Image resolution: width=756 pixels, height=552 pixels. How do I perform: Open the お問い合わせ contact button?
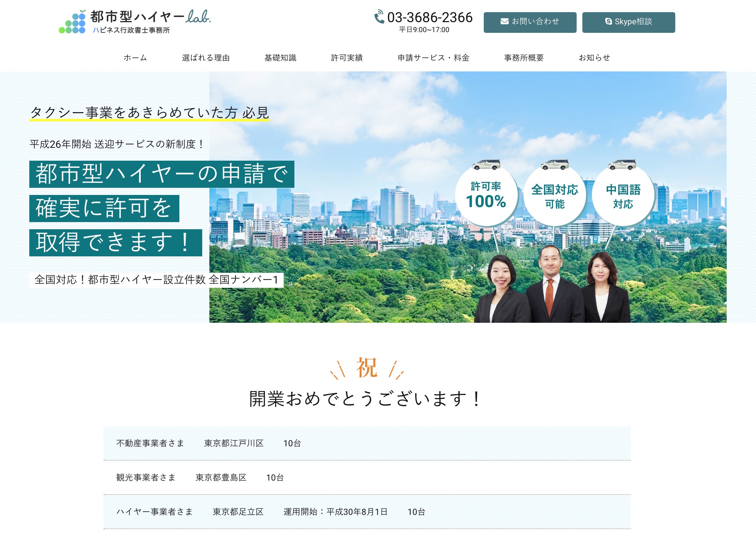pyautogui.click(x=529, y=21)
